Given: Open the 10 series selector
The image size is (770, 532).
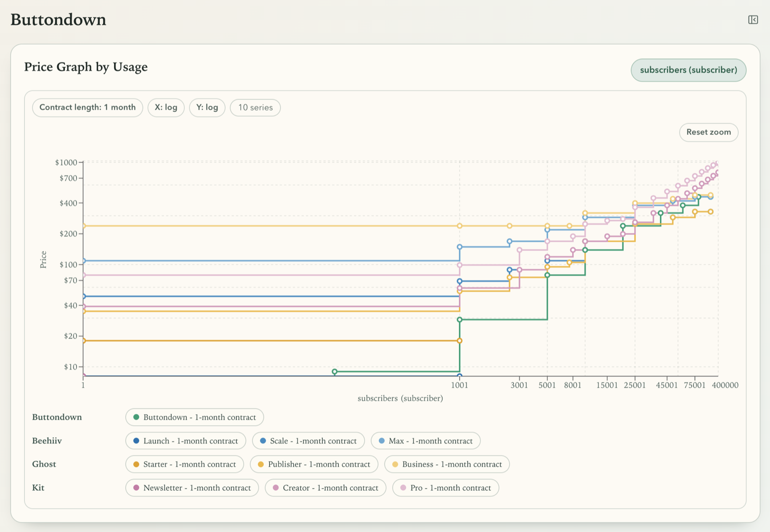Looking at the screenshot, I should pyautogui.click(x=256, y=108).
